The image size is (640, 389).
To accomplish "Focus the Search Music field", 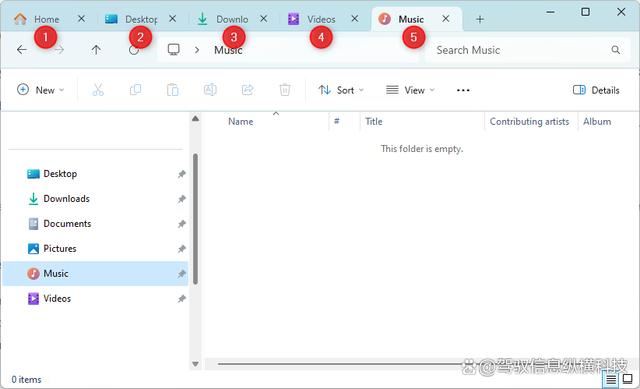I will tap(527, 50).
